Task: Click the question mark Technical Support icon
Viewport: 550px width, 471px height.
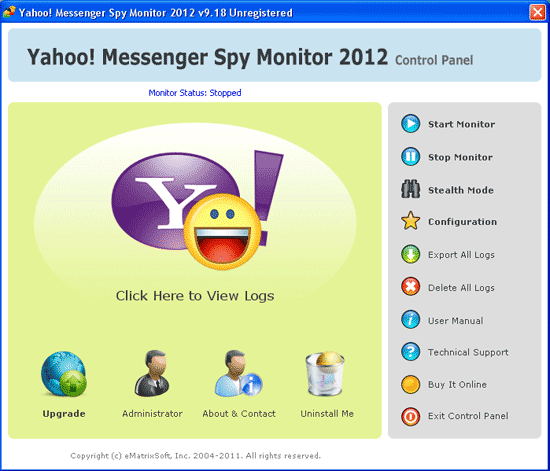Action: tap(410, 351)
